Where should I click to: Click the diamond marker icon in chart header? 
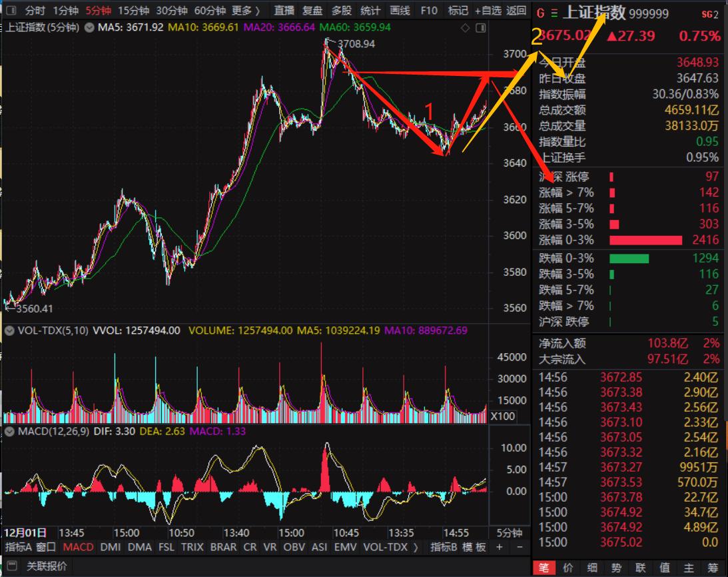465,28
